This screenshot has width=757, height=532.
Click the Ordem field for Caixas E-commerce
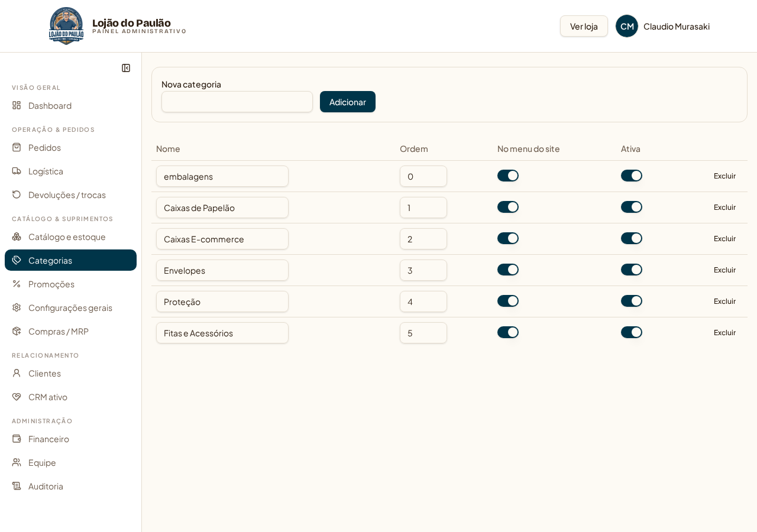point(423,239)
